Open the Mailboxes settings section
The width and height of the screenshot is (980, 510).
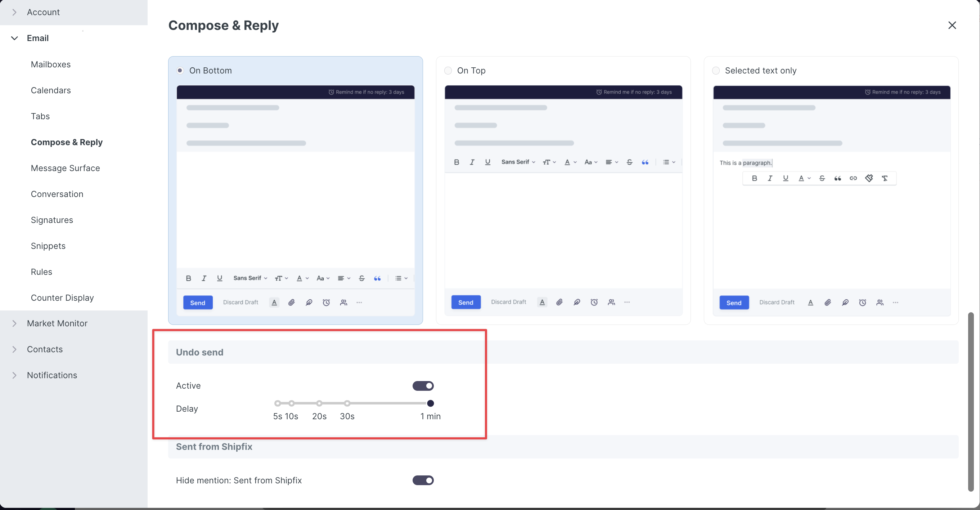(x=51, y=64)
